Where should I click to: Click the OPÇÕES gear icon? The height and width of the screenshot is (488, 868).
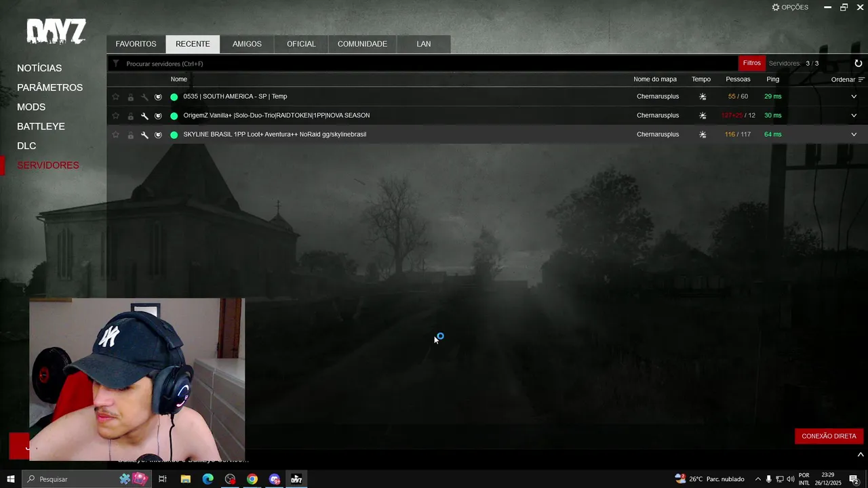coord(776,7)
